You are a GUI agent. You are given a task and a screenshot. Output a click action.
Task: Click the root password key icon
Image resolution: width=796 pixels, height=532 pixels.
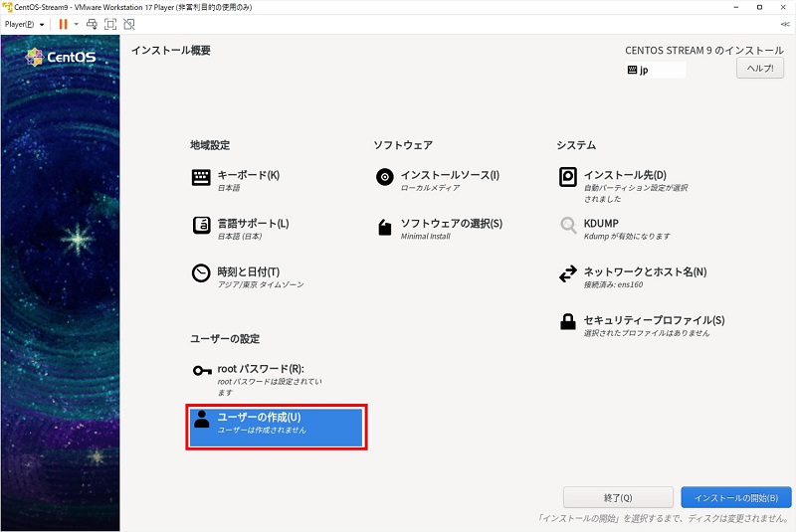point(202,371)
